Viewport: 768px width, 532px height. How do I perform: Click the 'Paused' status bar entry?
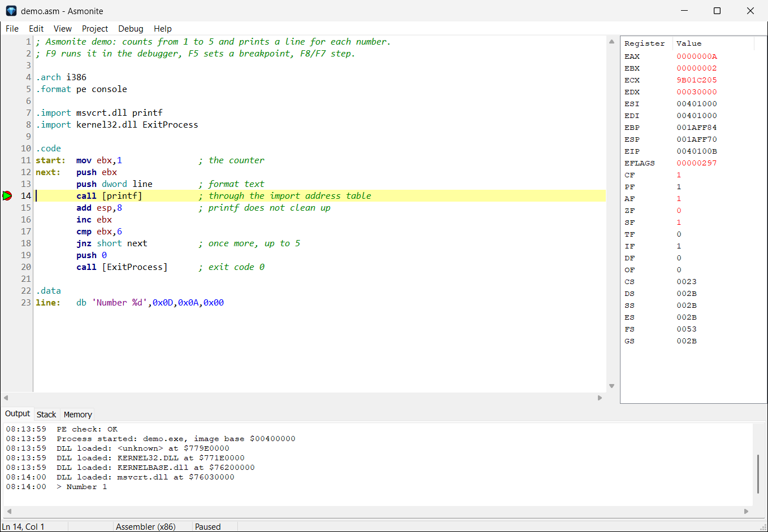tap(208, 526)
